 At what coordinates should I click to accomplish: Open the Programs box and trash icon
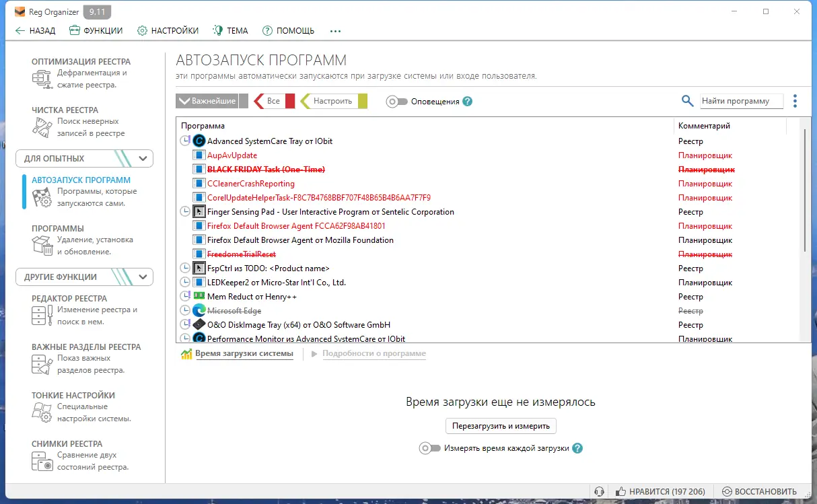[42, 246]
